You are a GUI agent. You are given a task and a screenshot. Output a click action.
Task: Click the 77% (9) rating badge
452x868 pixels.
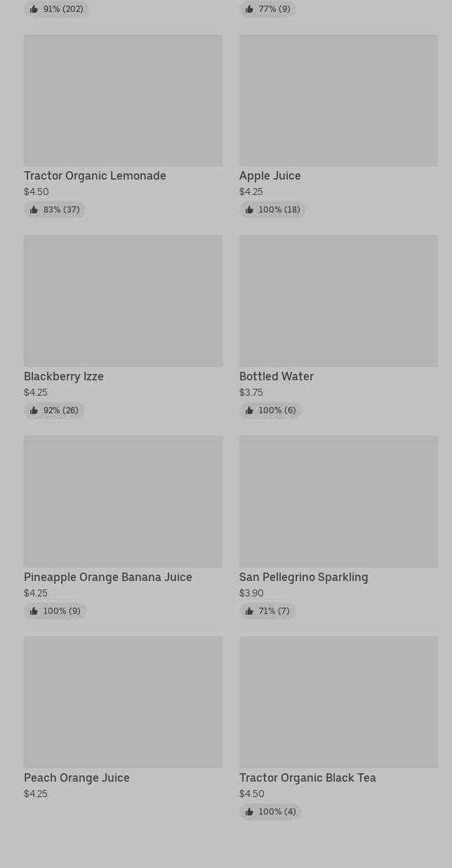[267, 9]
